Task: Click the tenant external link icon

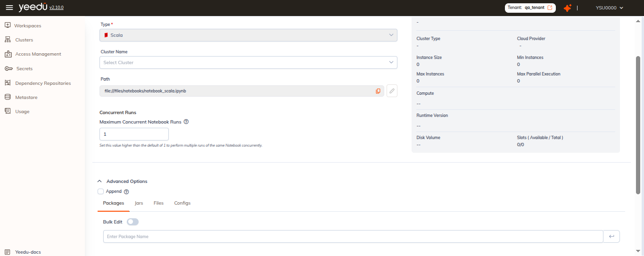Action: click(550, 8)
